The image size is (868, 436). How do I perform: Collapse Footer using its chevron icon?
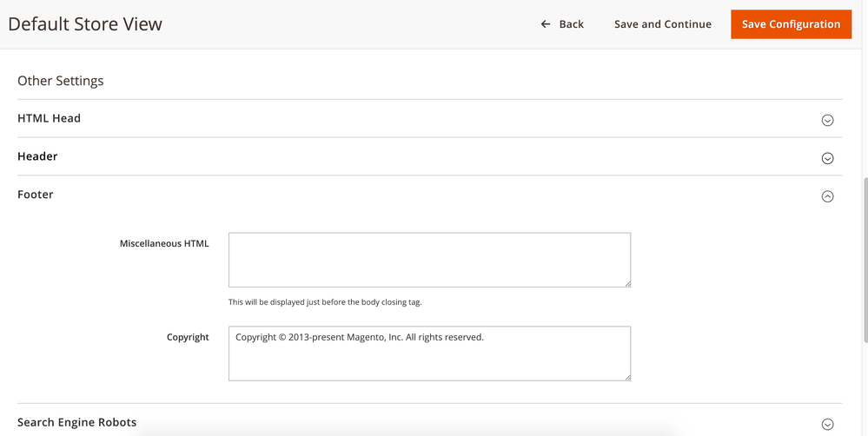[827, 196]
